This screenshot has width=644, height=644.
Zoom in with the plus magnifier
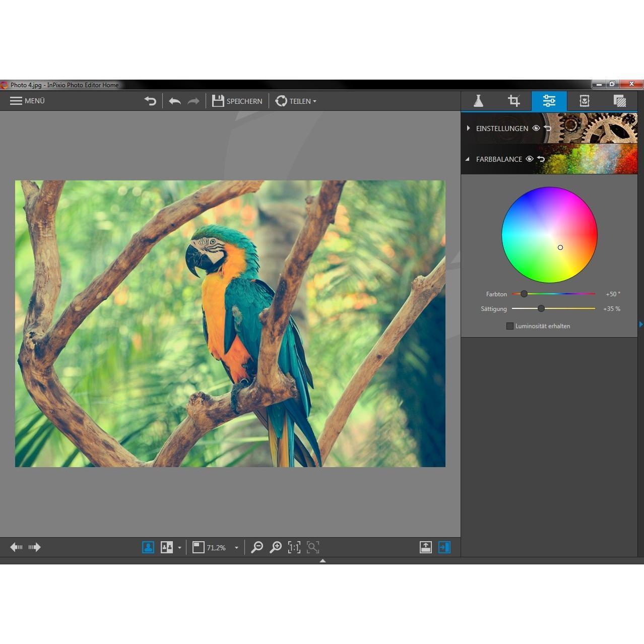pos(276,547)
